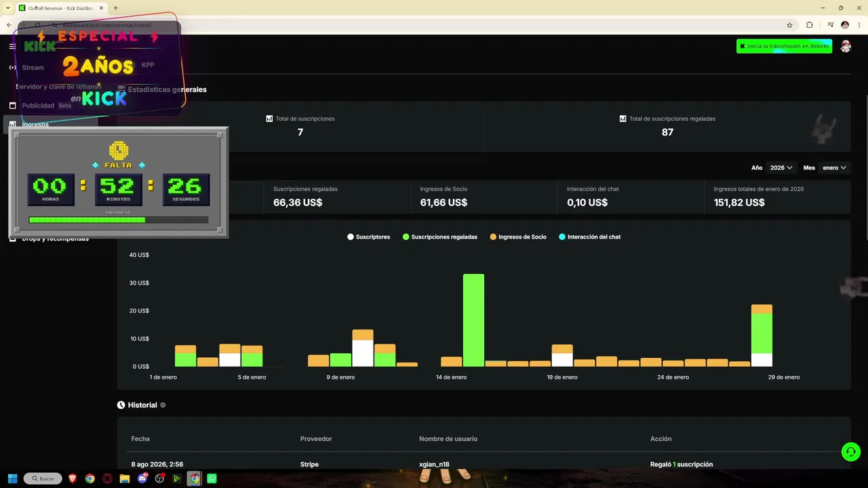Toggle the Suscriptores chart legend
868x488 pixels.
(x=369, y=237)
